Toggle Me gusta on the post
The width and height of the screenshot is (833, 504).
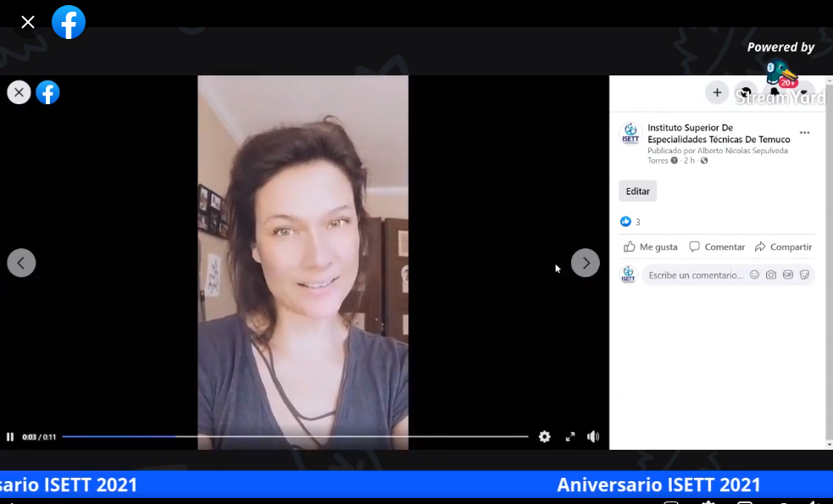651,247
